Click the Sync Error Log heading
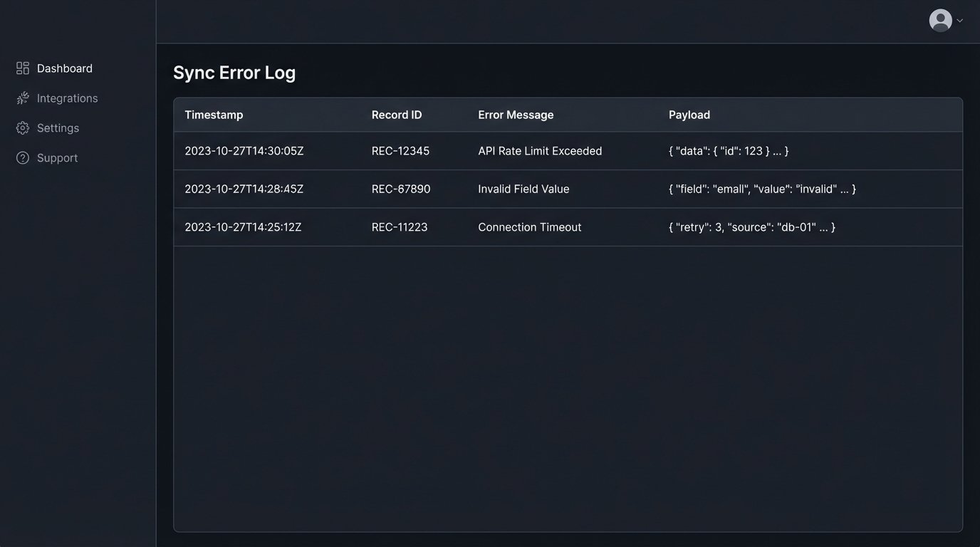980x547 pixels. click(234, 72)
